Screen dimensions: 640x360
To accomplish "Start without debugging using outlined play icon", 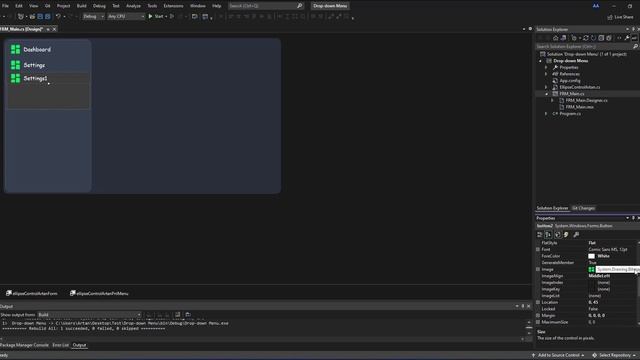I will [x=172, y=16].
